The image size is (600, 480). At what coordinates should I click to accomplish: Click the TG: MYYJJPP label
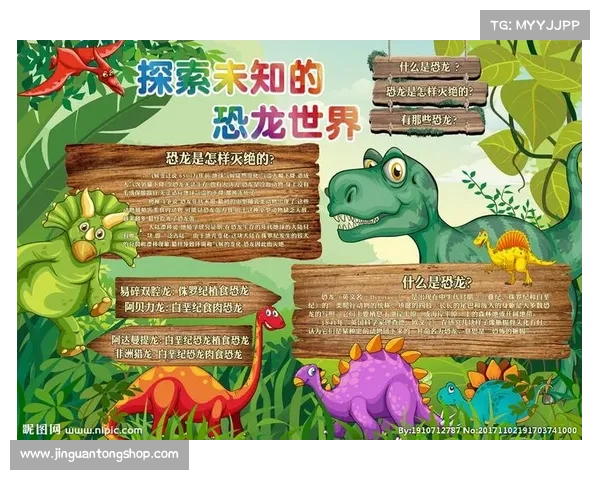534,24
